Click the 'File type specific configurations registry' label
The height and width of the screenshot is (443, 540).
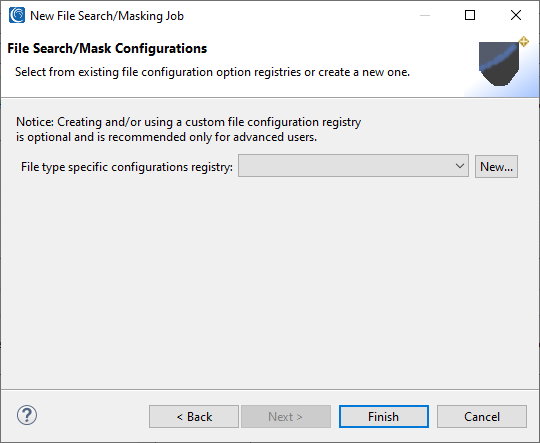point(127,167)
